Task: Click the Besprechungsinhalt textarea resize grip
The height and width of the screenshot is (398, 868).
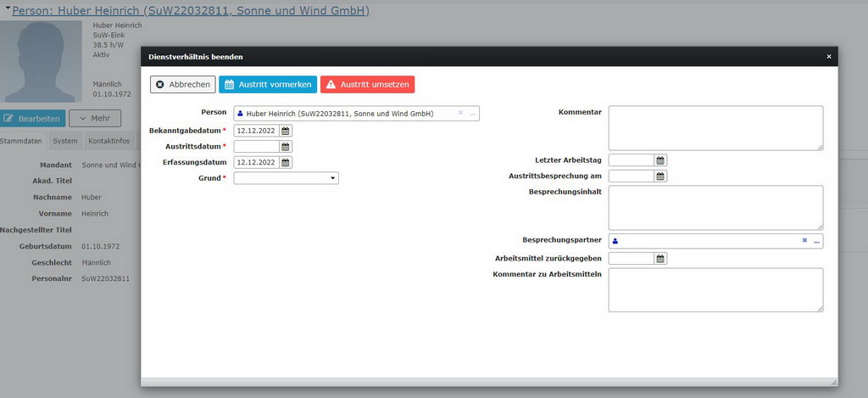Action: [x=820, y=227]
